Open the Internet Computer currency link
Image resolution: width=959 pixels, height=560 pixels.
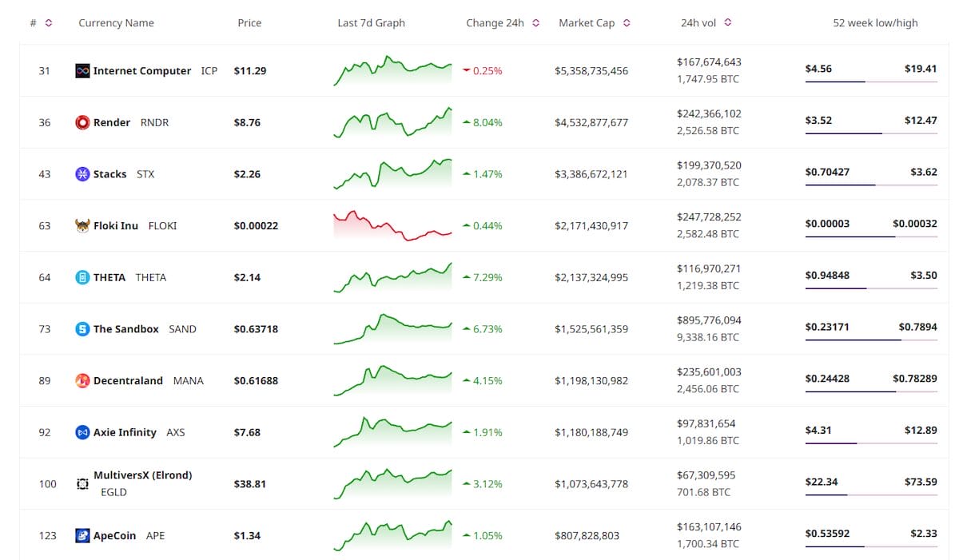[142, 71]
